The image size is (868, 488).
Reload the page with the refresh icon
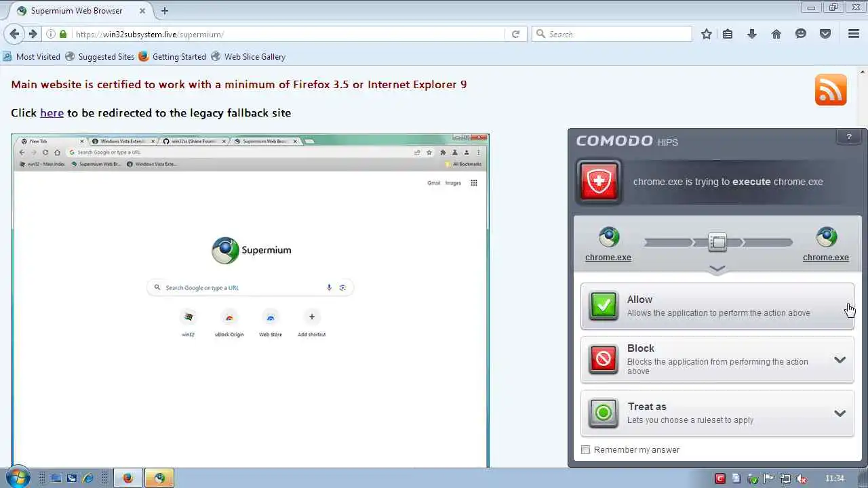515,34
